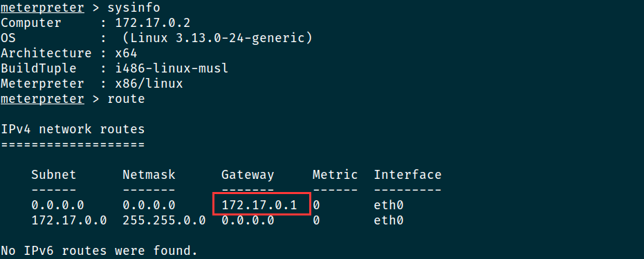Click the Linux 3.13.0-24-generic OS text
644x259 pixels.
coord(218,38)
